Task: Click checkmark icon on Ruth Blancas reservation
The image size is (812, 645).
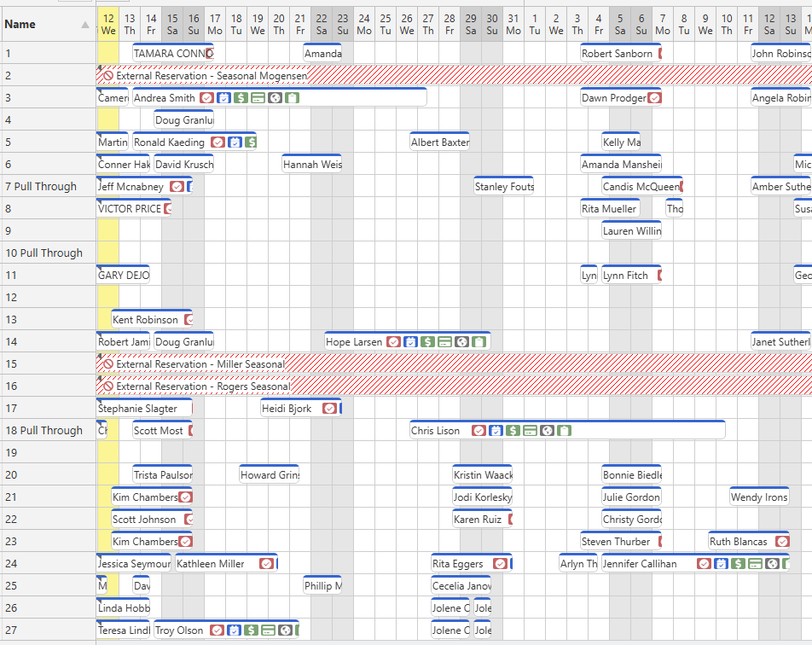Action: [x=782, y=542]
